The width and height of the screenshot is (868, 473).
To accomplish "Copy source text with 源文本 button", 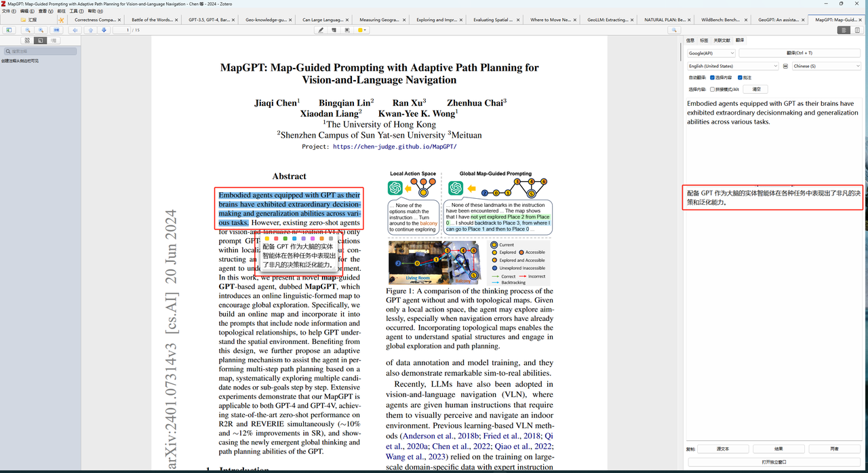I will point(723,449).
